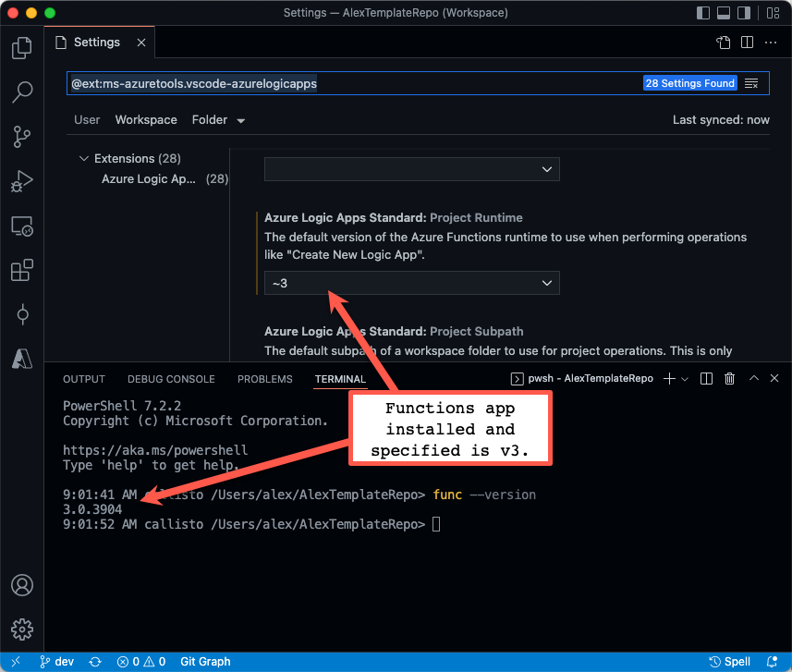Open Remote Explorer view
The height and width of the screenshot is (672, 792).
[22, 226]
